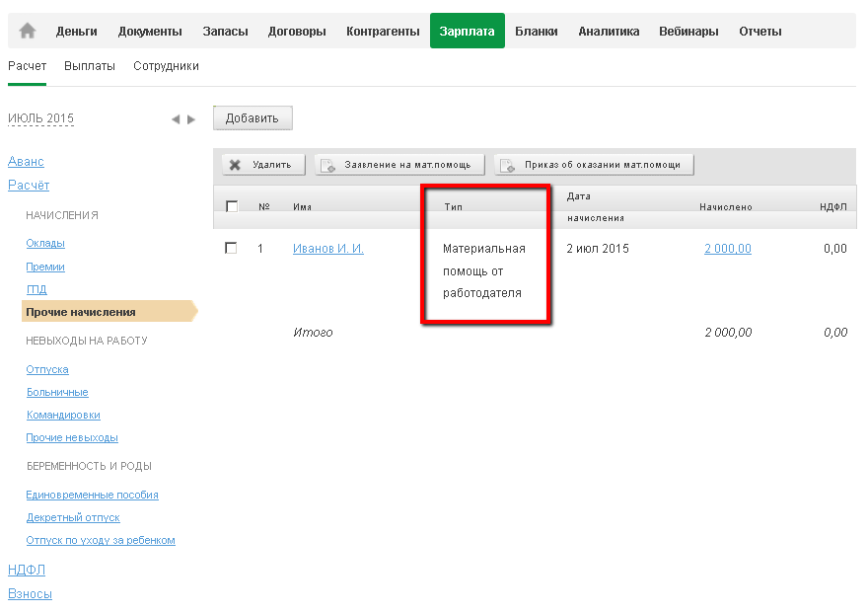Viewport: 868px width, 613px height.
Task: Open the Деньги menu
Action: pos(76,32)
